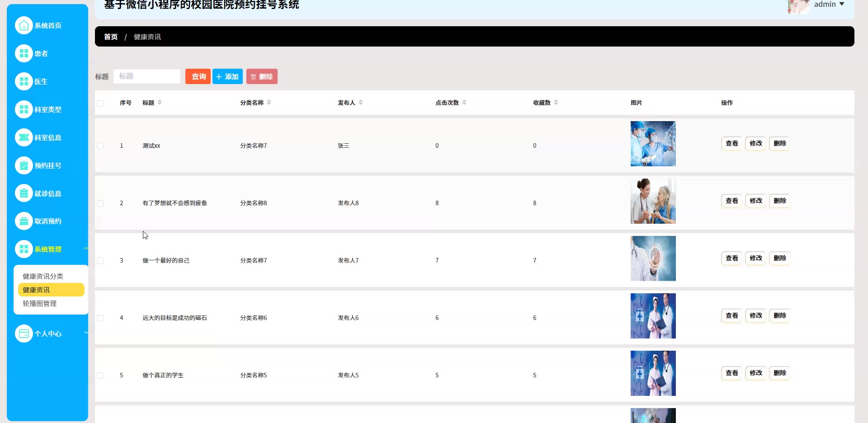Click the 取消预约 briefcase icon
This screenshot has height=423, width=868.
pyautogui.click(x=24, y=221)
